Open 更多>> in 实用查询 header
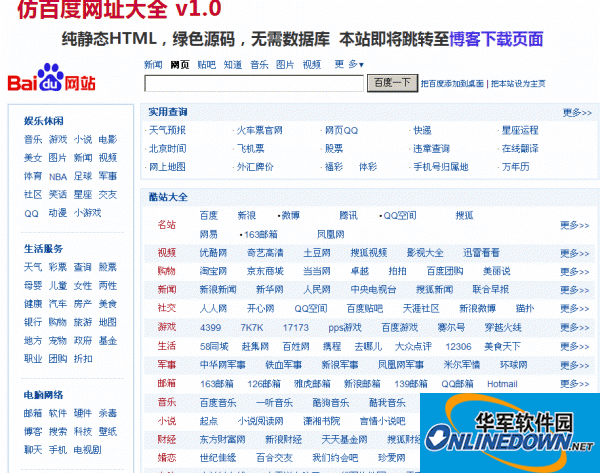This screenshot has width=600, height=473. 577,113
